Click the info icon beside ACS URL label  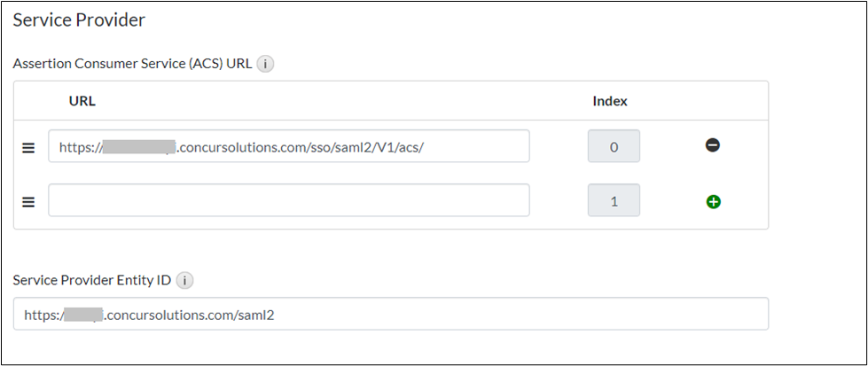pos(266,64)
